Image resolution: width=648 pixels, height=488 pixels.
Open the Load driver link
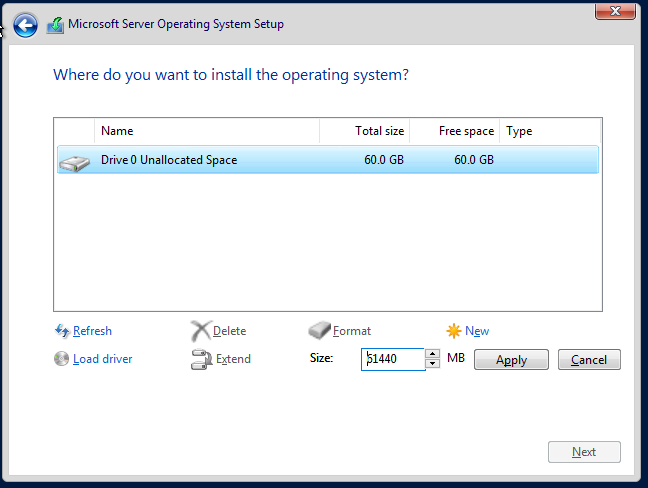point(102,359)
